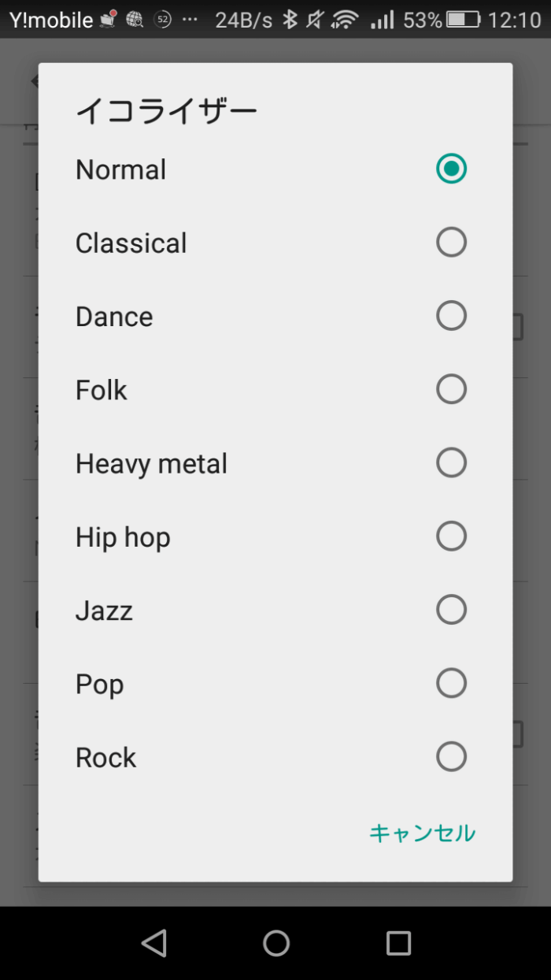Click the Jazz list label
Screen dimensions: 551x980
(104, 611)
